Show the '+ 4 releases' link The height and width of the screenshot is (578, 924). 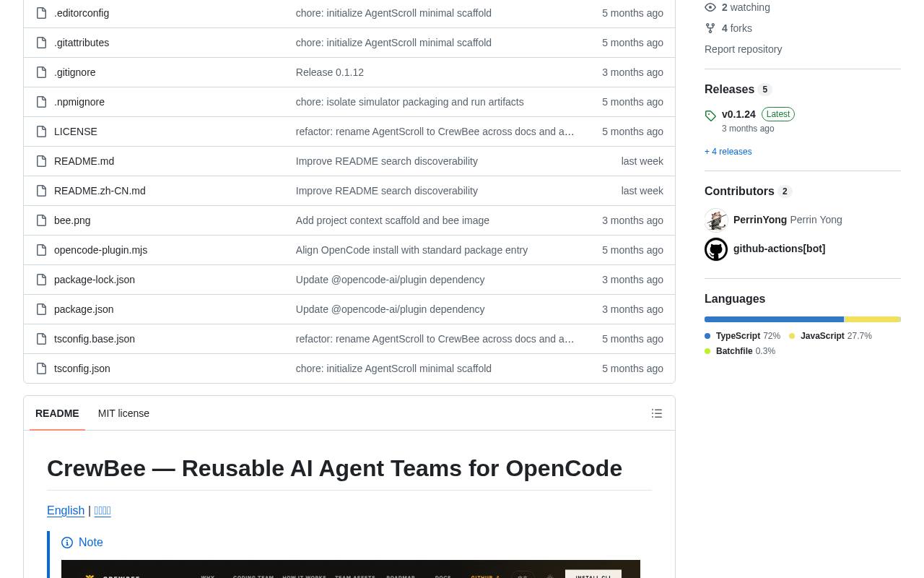click(x=728, y=152)
